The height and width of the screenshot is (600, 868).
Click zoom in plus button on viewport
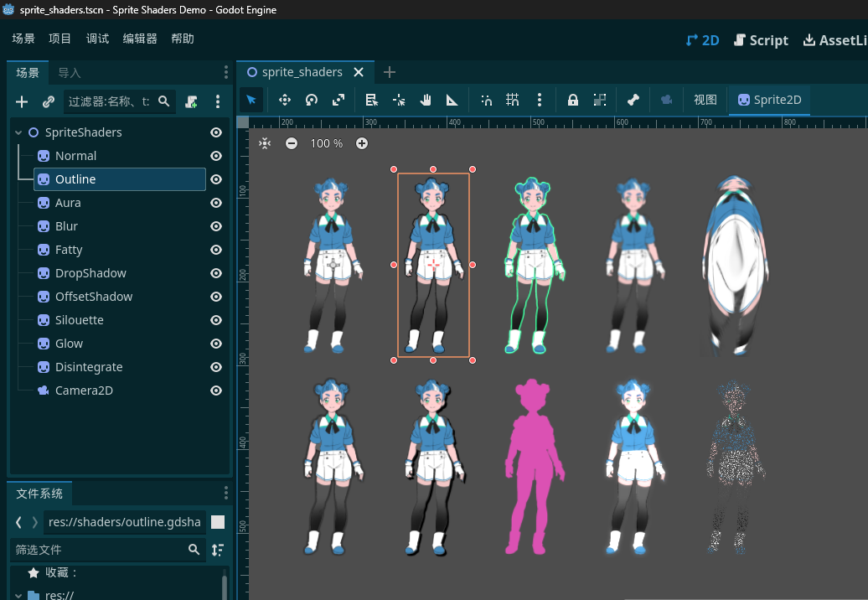[x=362, y=143]
